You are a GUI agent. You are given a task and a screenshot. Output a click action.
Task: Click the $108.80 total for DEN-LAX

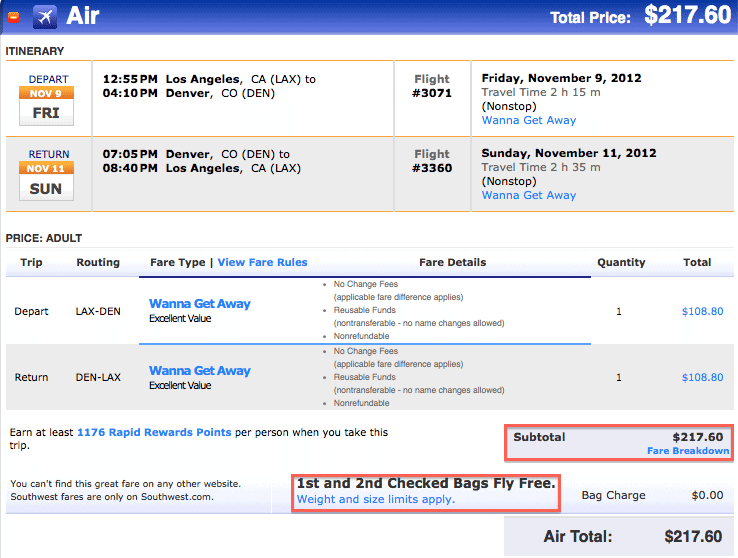[x=702, y=377]
